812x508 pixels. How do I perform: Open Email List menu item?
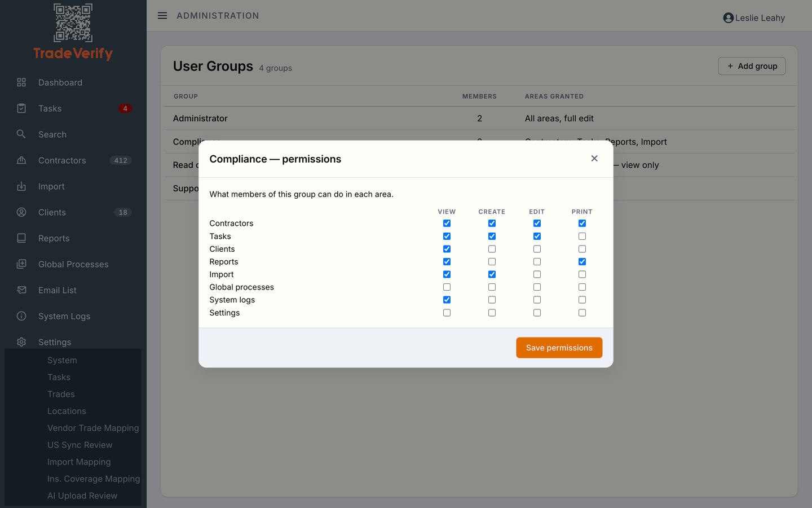pos(73,290)
